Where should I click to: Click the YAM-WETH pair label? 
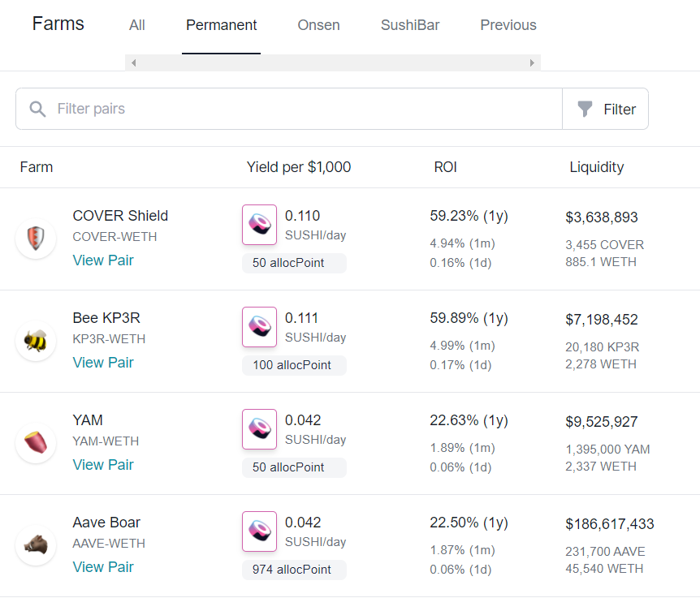[x=106, y=441]
